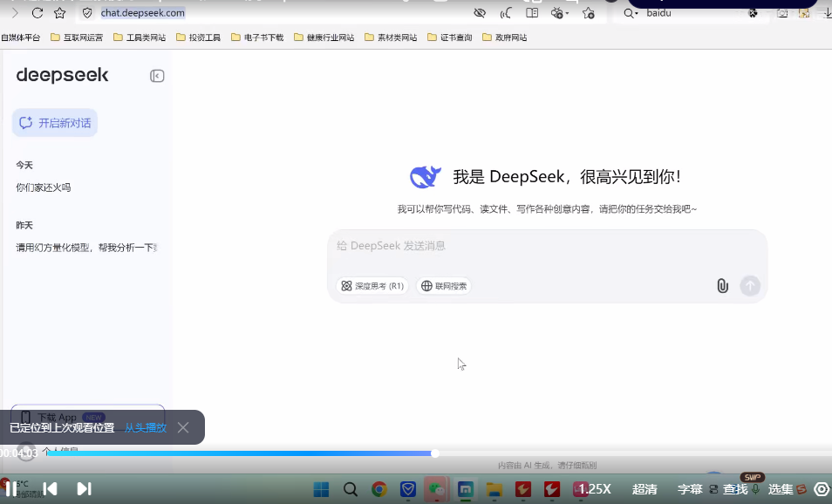Change video quality via 超清
Viewport: 832px width, 504px height.
(x=644, y=489)
